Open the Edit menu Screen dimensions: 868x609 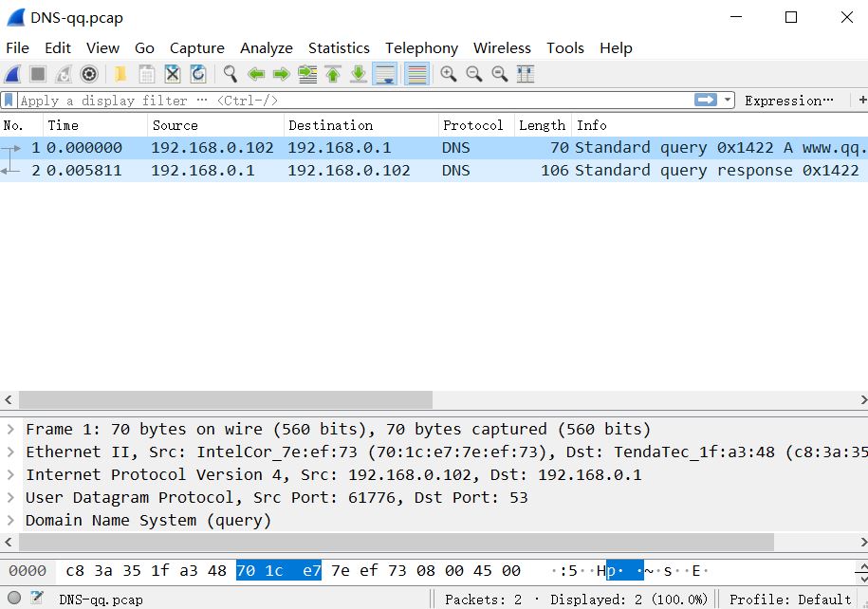tap(58, 48)
